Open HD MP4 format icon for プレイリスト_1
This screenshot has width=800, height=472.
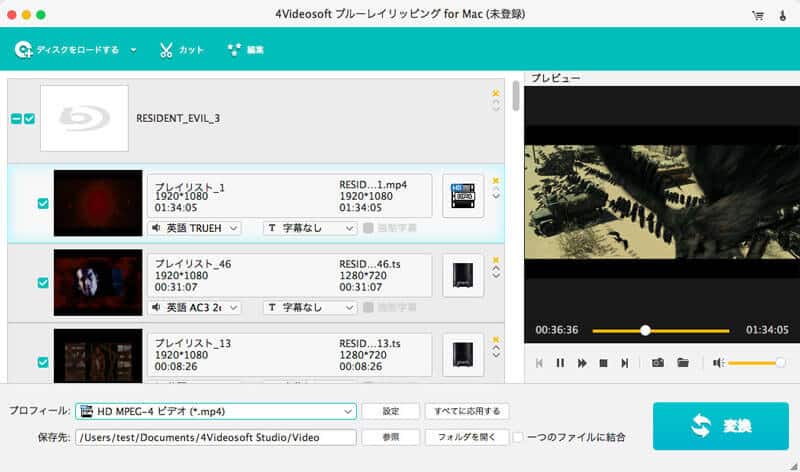point(463,196)
